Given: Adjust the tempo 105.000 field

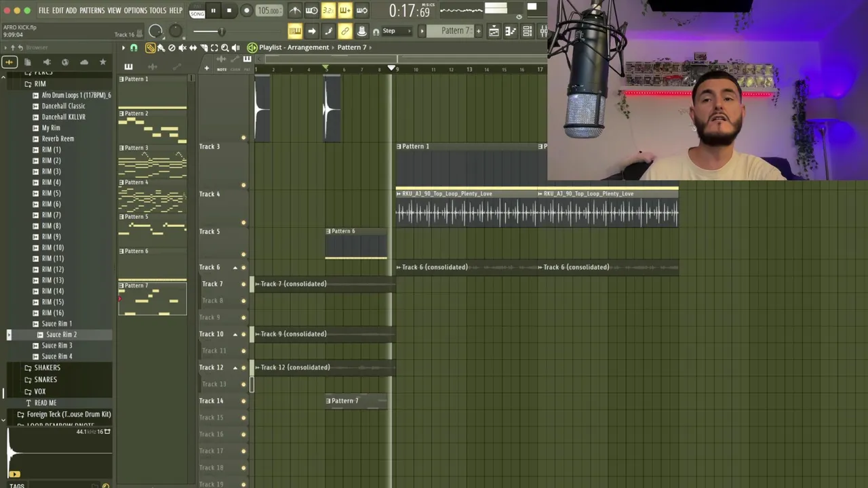Looking at the screenshot, I should click(269, 11).
